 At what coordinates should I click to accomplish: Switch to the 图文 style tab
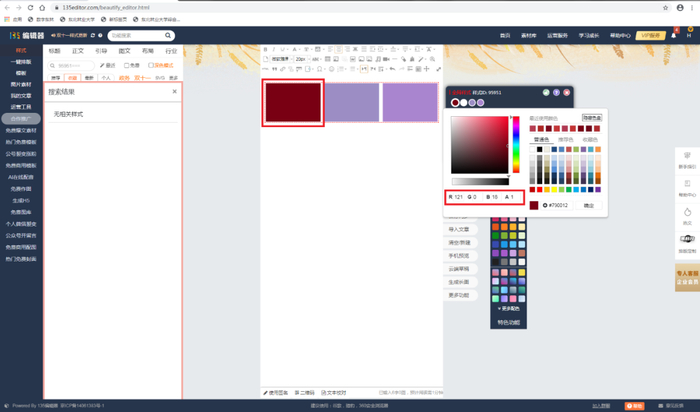coord(125,51)
